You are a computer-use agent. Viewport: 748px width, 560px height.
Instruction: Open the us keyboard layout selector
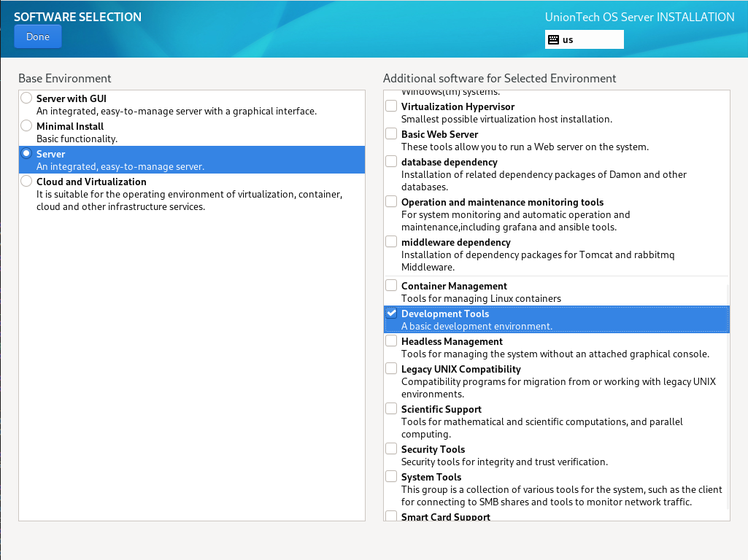(585, 39)
